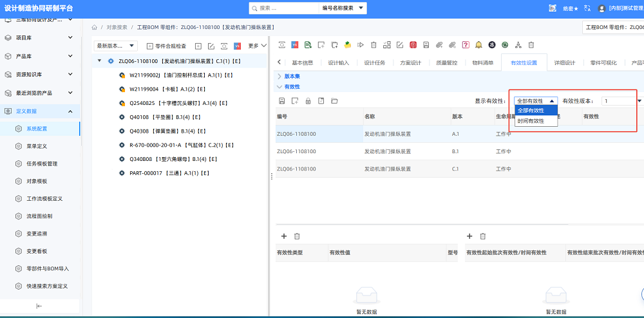Click the yellow folder with green arrow icon

pos(348,44)
